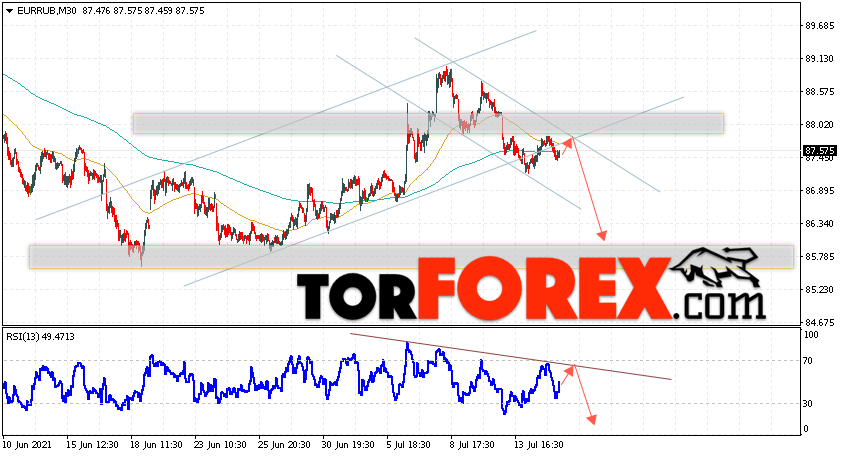Click the 86.895 price axis label

click(x=820, y=190)
